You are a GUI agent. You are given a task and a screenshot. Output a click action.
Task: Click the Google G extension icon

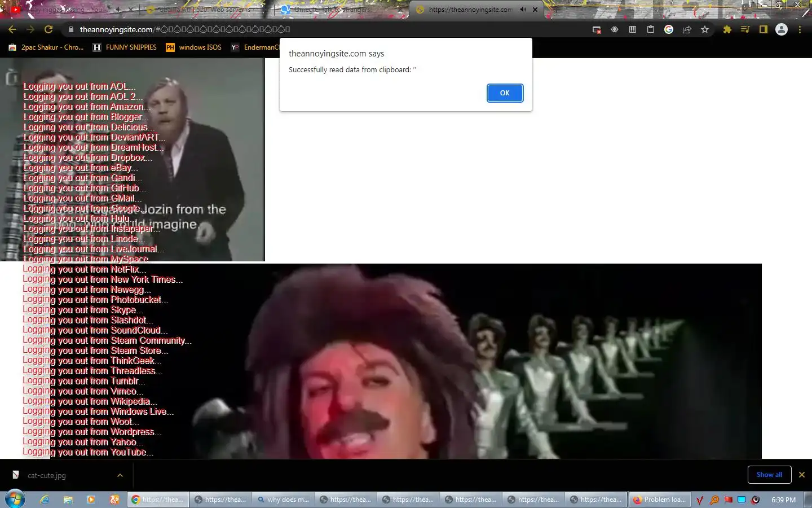tap(669, 29)
